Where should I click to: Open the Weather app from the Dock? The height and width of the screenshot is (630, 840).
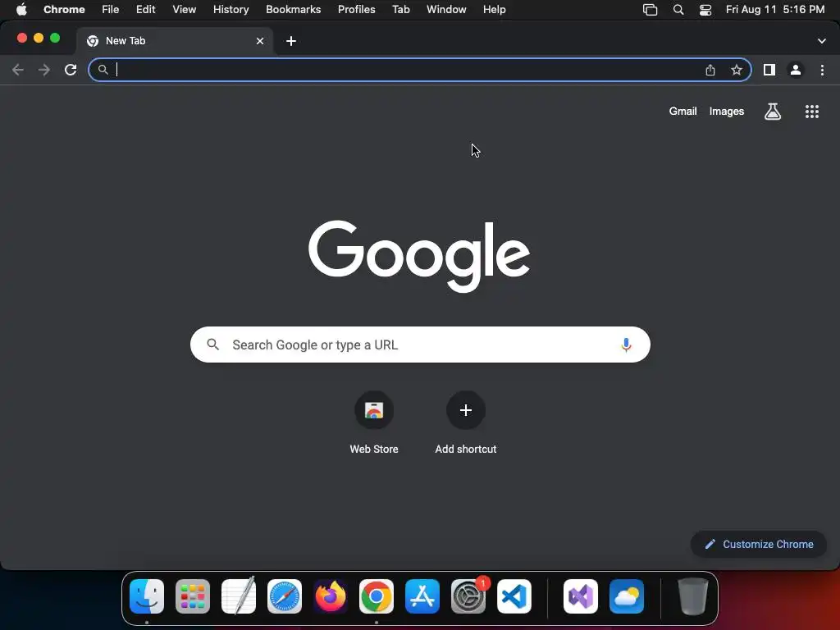(x=627, y=596)
